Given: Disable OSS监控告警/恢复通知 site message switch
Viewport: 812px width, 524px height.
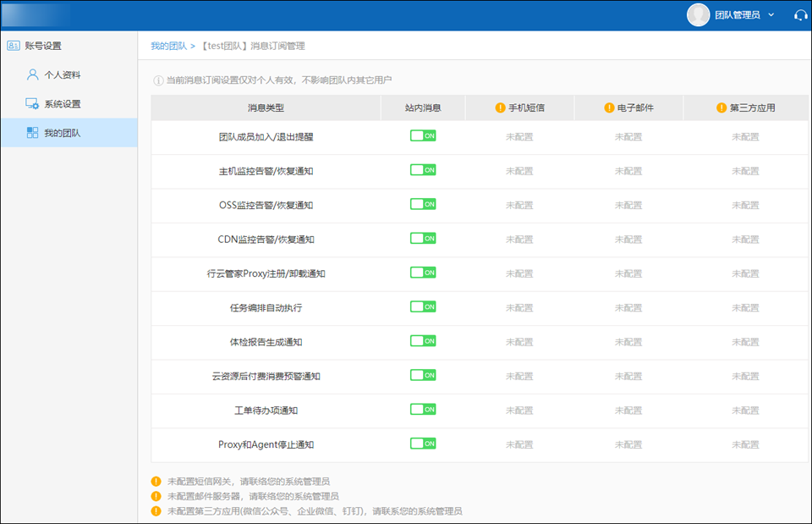Looking at the screenshot, I should click(x=423, y=204).
